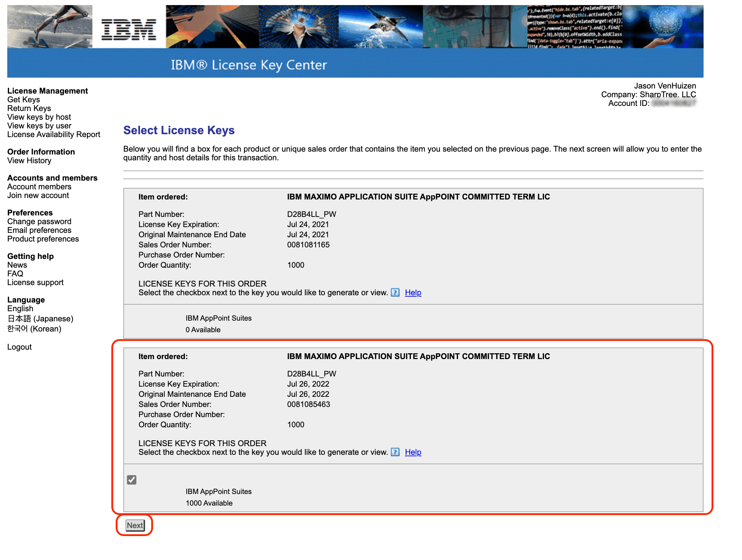Click sales order number 0081081165
742x560 pixels.
pyautogui.click(x=308, y=244)
